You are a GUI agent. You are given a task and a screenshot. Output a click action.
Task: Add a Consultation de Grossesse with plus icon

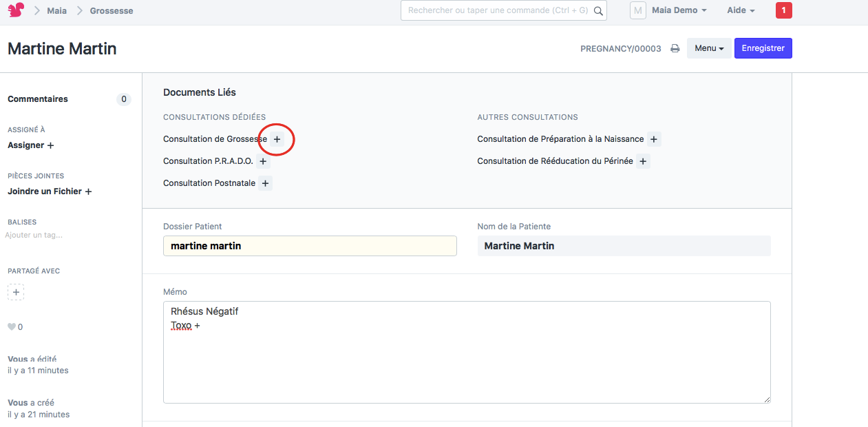coord(277,139)
